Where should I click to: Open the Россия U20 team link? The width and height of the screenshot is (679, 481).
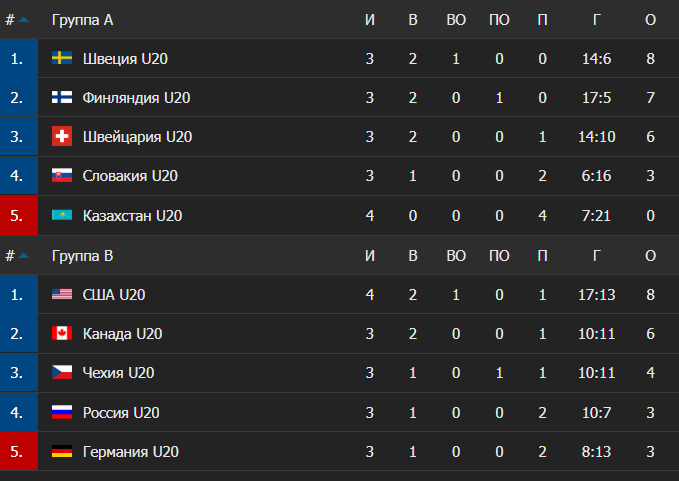[x=121, y=412]
